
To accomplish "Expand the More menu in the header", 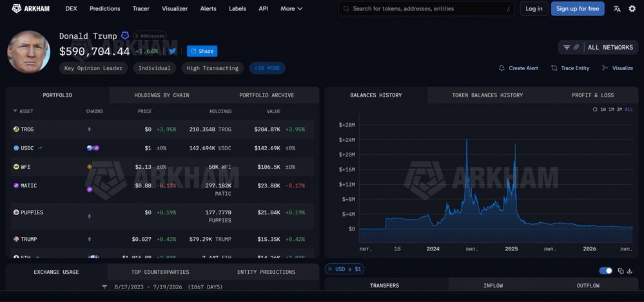I will click(291, 8).
